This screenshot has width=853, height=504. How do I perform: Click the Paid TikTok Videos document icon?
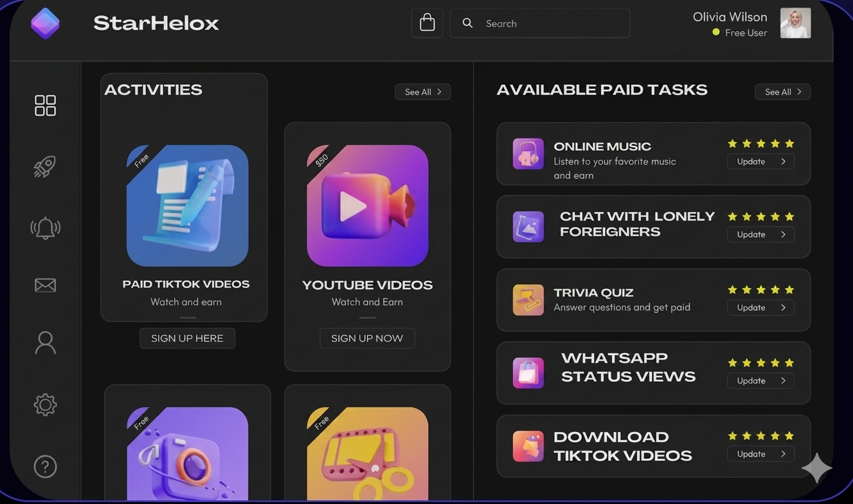tap(187, 206)
